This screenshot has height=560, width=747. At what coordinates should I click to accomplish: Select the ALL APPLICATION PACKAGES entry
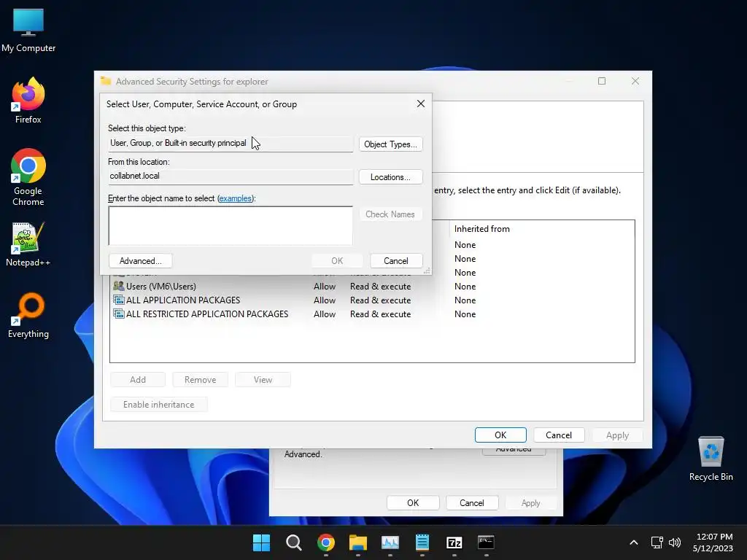[x=294, y=300]
